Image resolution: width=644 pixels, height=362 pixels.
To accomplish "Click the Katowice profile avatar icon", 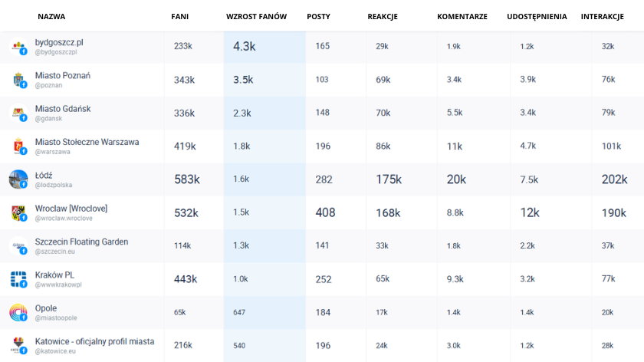I will (x=18, y=346).
